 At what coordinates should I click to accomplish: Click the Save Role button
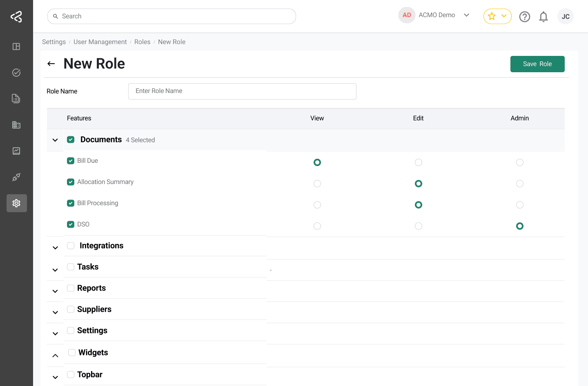click(537, 64)
